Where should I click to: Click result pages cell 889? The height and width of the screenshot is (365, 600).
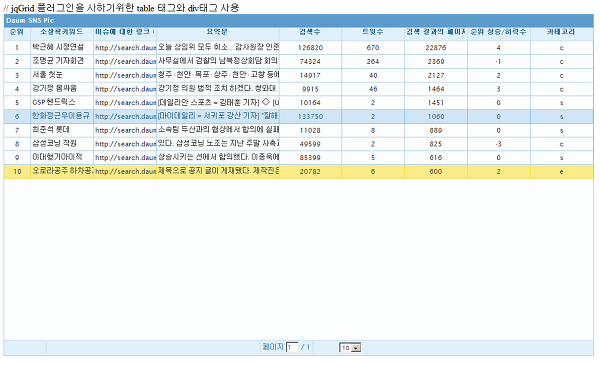pyautogui.click(x=436, y=130)
